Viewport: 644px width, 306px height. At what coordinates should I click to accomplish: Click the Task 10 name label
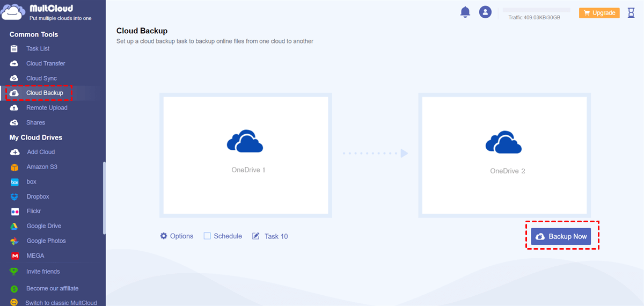[x=276, y=236]
